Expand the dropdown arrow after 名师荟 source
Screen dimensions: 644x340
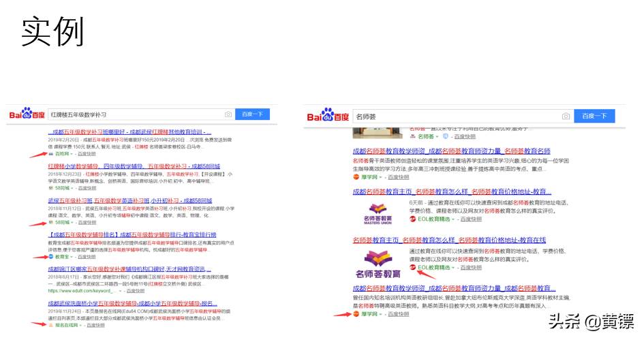coord(438,136)
